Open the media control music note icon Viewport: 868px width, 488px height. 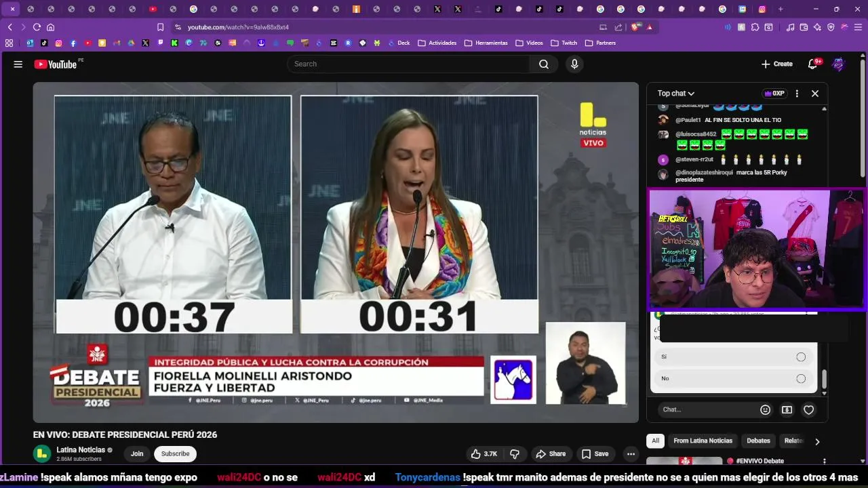790,27
